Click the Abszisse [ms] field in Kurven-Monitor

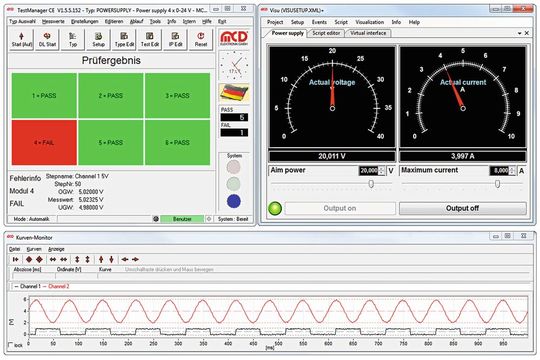click(x=34, y=276)
